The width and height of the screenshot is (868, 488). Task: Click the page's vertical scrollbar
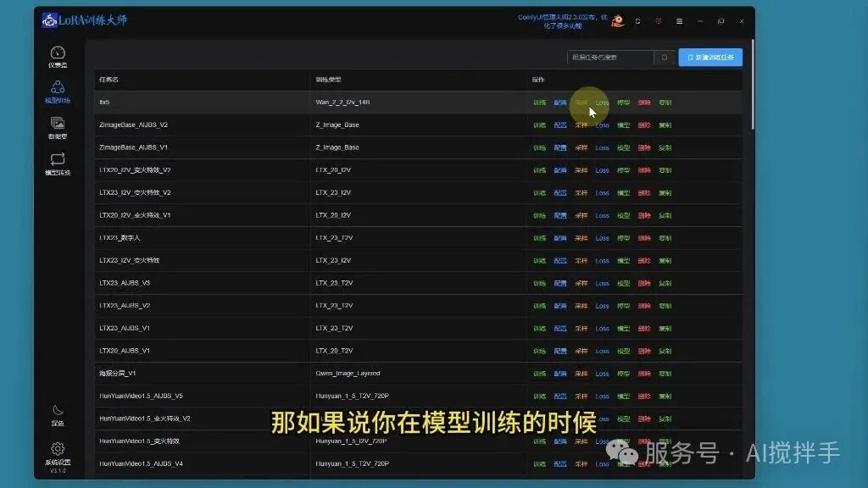[753, 86]
